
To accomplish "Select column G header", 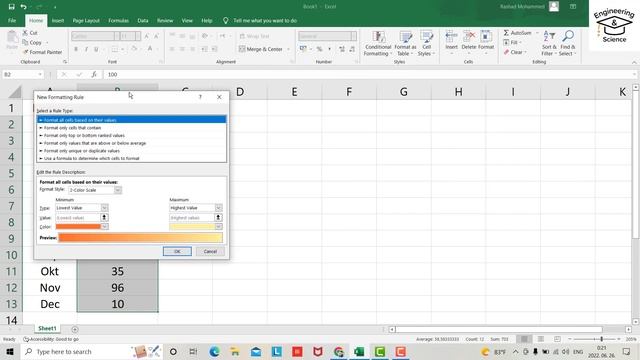I will [403, 92].
